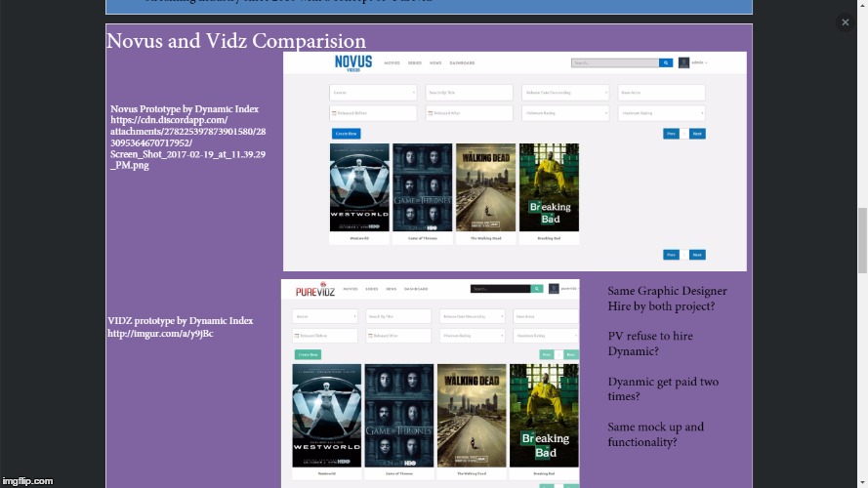The width and height of the screenshot is (868, 488).
Task: Click the page's vertical scrollbar thumb
Action: pyautogui.click(x=862, y=240)
